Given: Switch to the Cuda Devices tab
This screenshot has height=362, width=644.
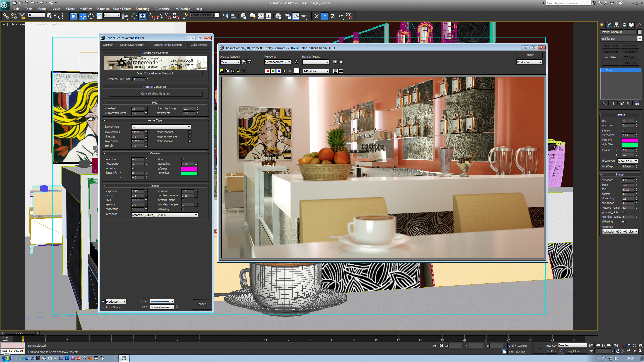Looking at the screenshot, I should tap(199, 45).
